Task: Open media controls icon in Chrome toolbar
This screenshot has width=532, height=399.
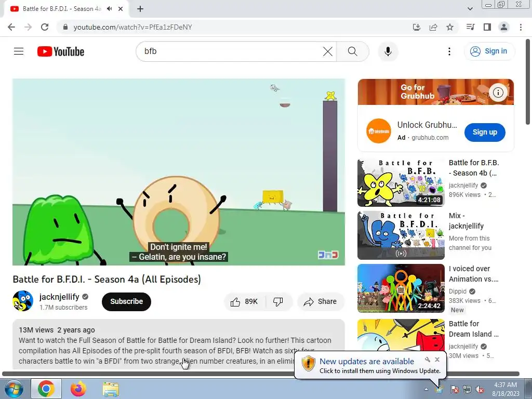Action: point(470,27)
